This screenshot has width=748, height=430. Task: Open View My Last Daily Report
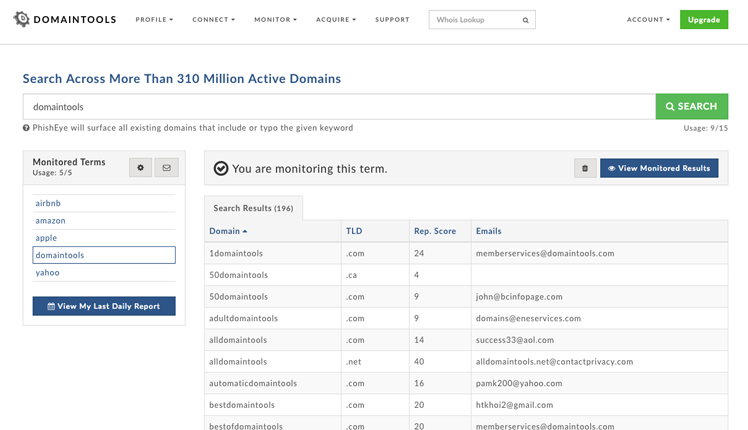pyautogui.click(x=104, y=306)
